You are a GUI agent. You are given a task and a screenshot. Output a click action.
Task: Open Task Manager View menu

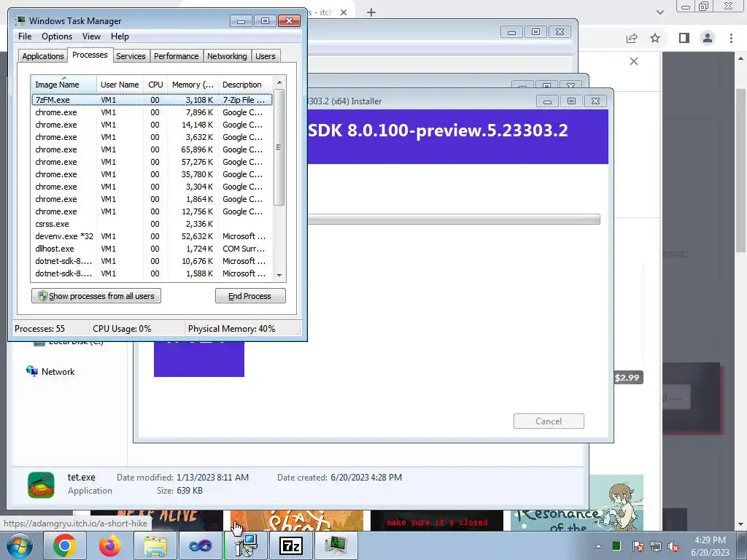click(91, 36)
